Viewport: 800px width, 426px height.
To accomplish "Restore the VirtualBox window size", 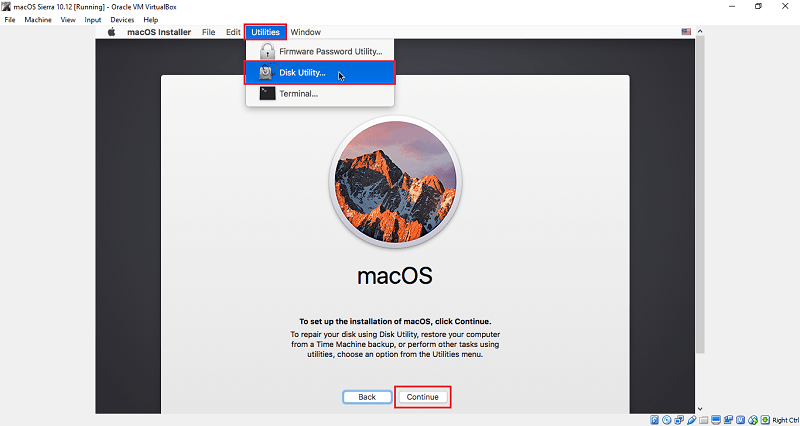I will pyautogui.click(x=759, y=7).
